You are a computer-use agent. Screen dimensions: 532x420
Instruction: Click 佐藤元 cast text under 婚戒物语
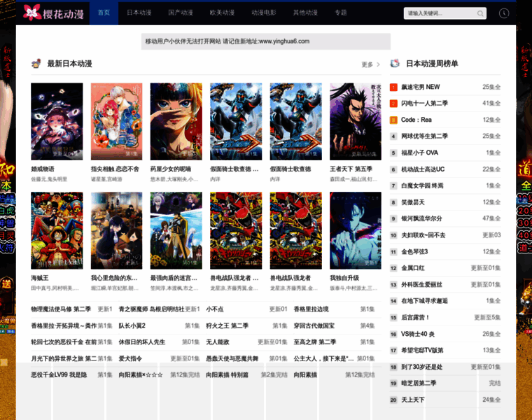coord(39,179)
